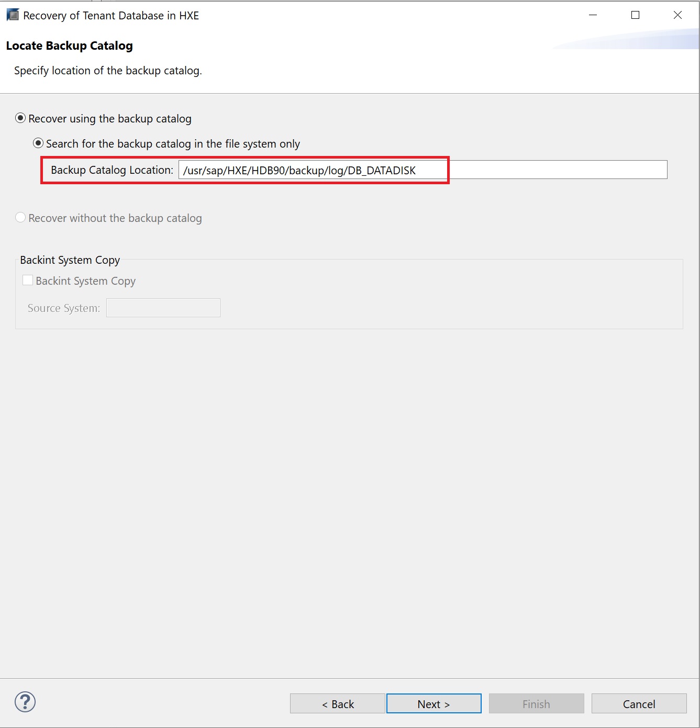The height and width of the screenshot is (728, 700).
Task: Focus the Source System text field
Action: point(163,308)
